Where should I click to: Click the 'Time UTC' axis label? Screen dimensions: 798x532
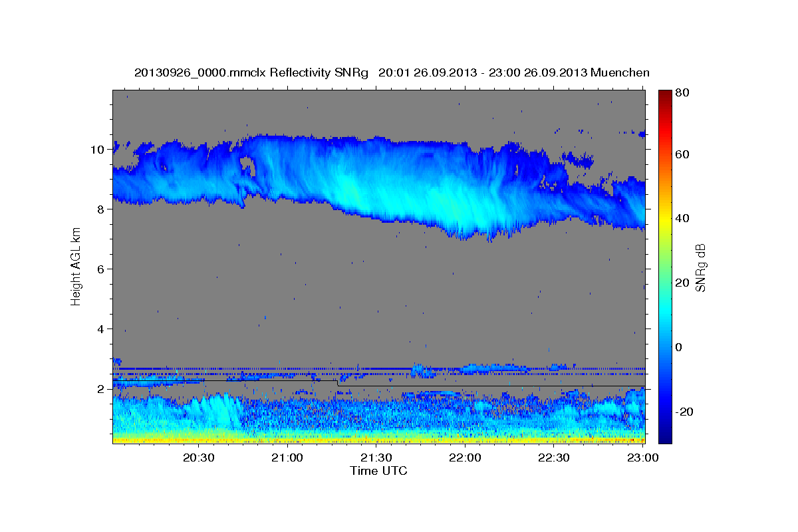tap(378, 471)
